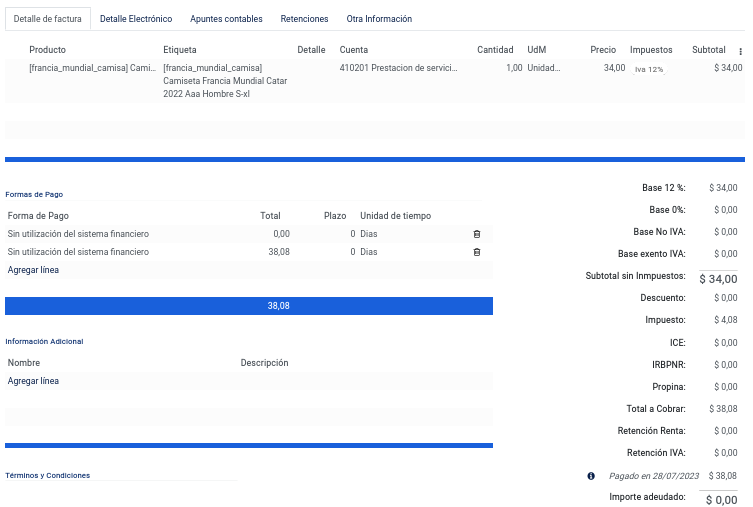Open the Apuntes contables tab
Viewport: 753px width, 507px height.
pyautogui.click(x=226, y=19)
